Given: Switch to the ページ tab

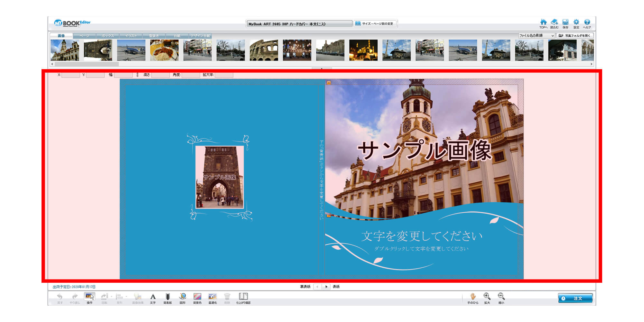Looking at the screenshot, I should click(84, 36).
